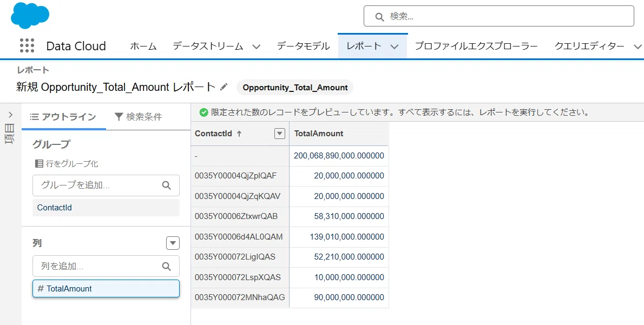Screen dimensions: 644x325
Task: Click the グループを追加 input field
Action: point(106,185)
